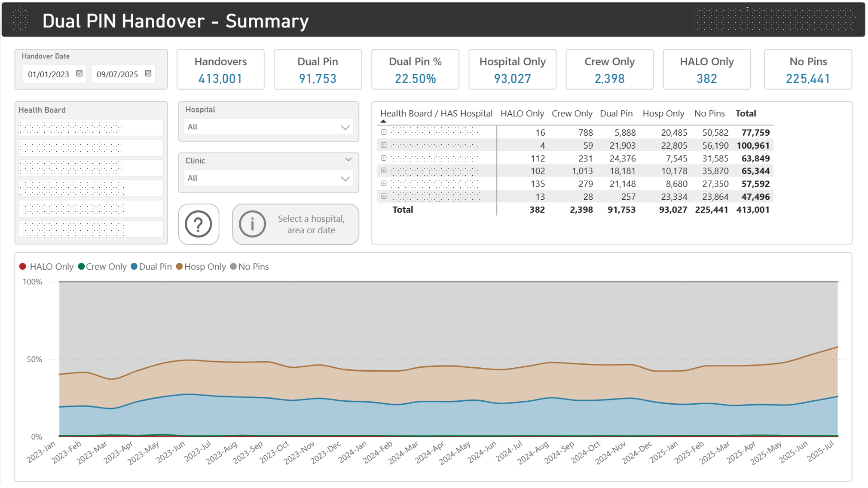This screenshot has height=488, width=868.
Task: Click the info icon beside 'Select a hospital' tip
Action: 254,224
